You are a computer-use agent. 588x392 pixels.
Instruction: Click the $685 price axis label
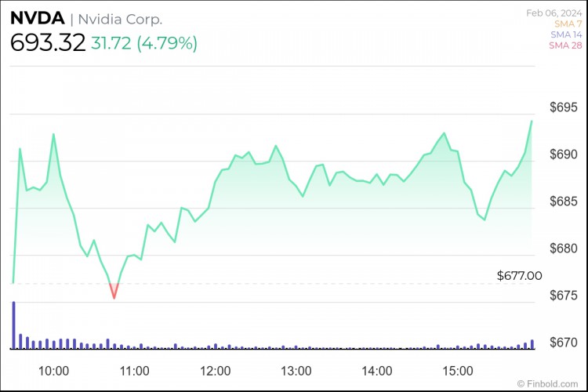(564, 201)
